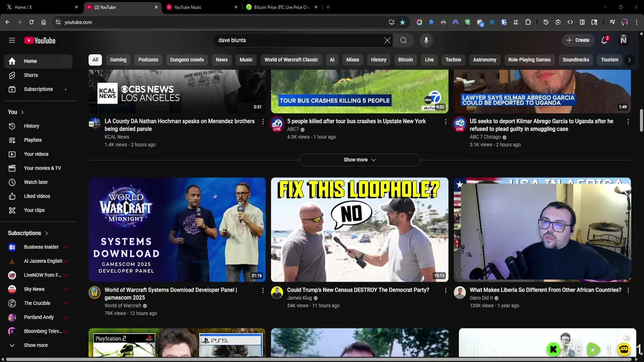Open options for Trump's New Census video

click(x=445, y=291)
